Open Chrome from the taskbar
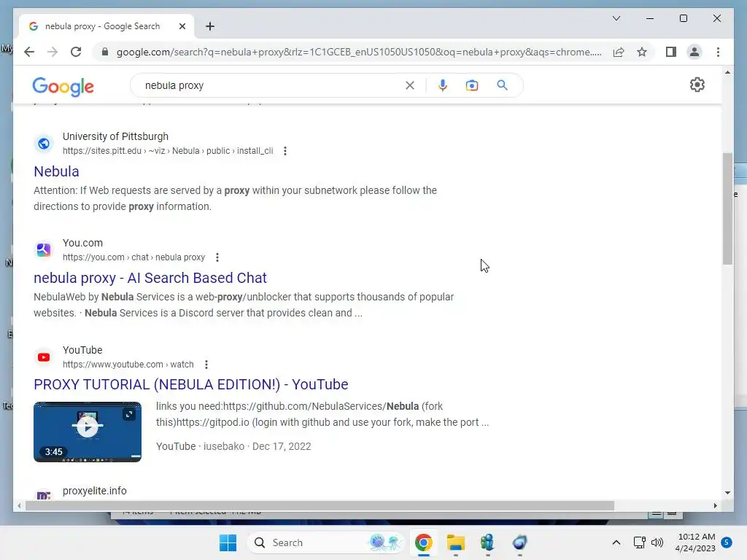This screenshot has width=747, height=560. pyautogui.click(x=424, y=542)
